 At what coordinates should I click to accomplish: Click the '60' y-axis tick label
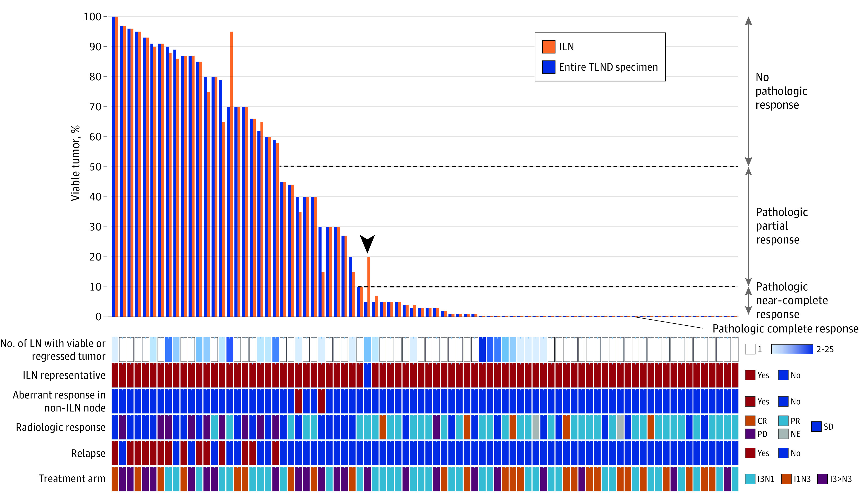tap(95, 137)
